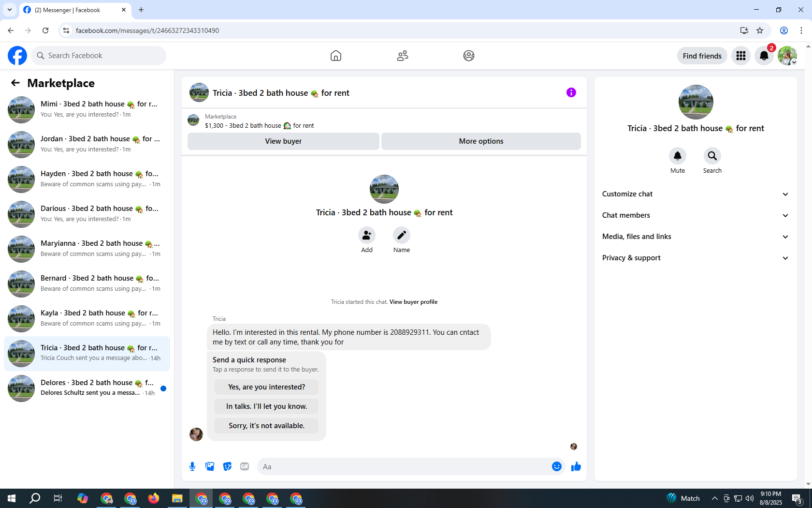The width and height of the screenshot is (812, 508).
Task: Send quick reply 'Sorry, it's not available.'
Action: click(x=266, y=426)
